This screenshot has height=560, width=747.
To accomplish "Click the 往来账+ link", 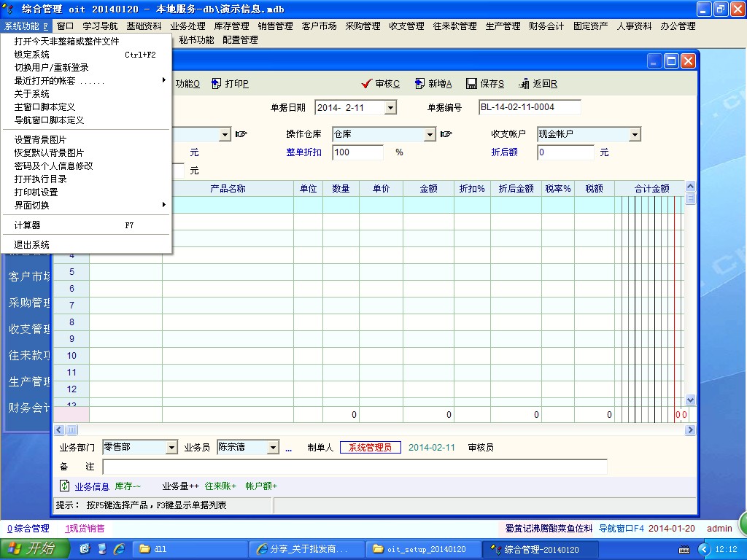I will (x=220, y=486).
